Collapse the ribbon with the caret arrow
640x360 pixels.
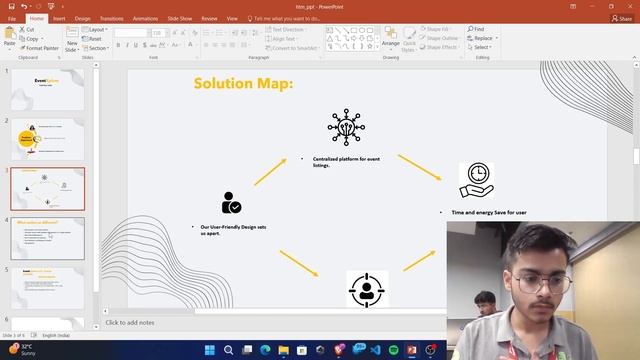tap(634, 58)
